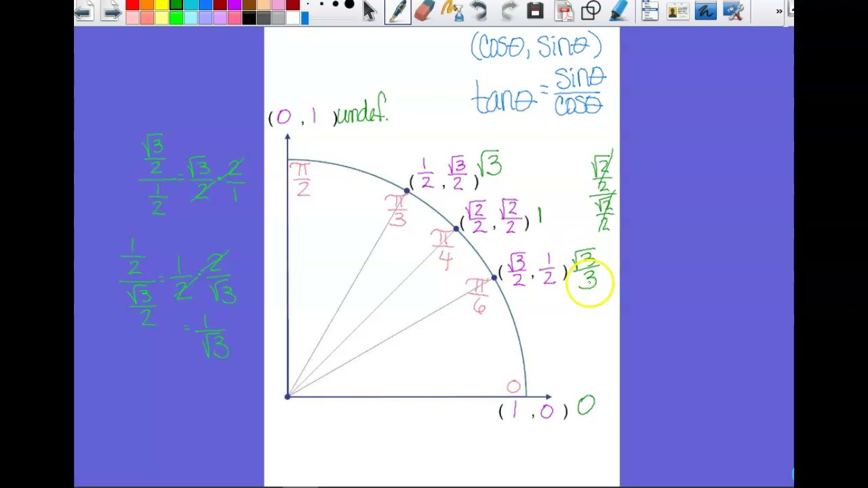868x488 pixels.
Task: Open the settings tools icon
Action: (733, 10)
